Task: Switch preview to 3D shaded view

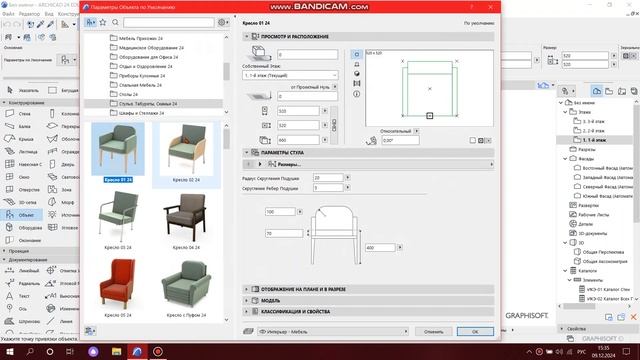Action: (357, 73)
